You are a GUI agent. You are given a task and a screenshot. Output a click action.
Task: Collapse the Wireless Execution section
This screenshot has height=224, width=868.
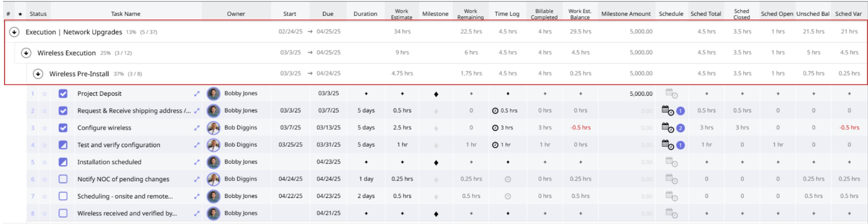point(26,53)
